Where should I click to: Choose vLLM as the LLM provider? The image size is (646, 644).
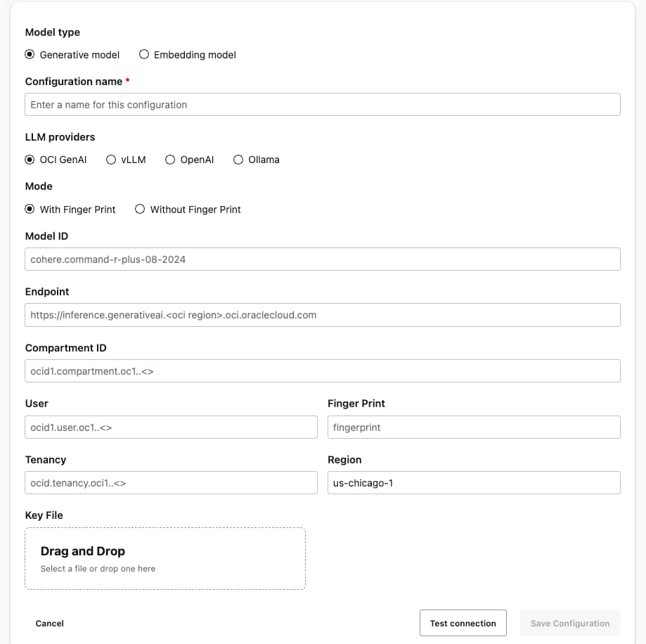click(x=111, y=160)
